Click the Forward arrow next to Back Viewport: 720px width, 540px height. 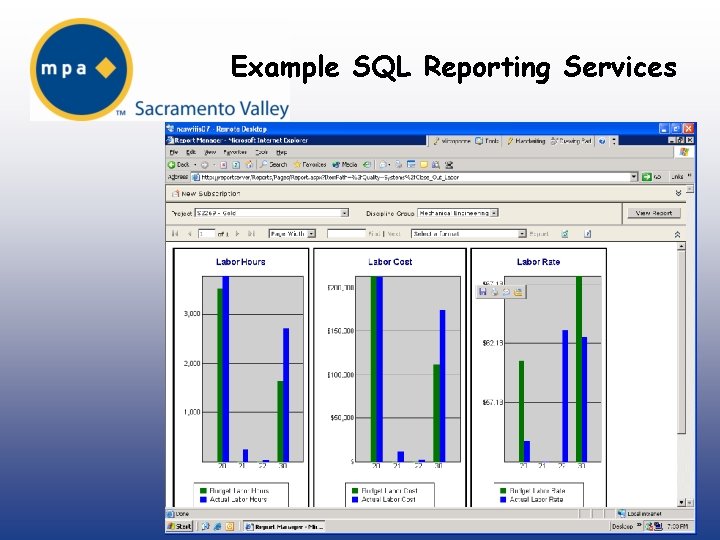(205, 164)
